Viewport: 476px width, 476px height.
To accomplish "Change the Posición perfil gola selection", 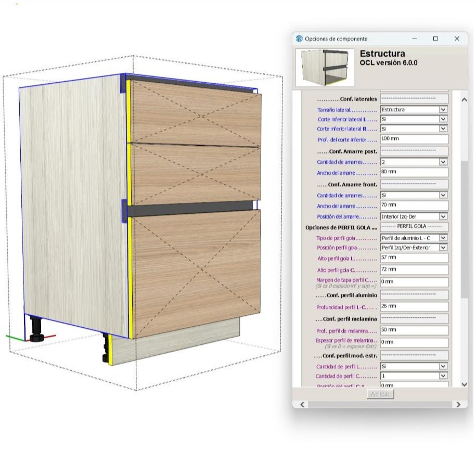I will (442, 248).
